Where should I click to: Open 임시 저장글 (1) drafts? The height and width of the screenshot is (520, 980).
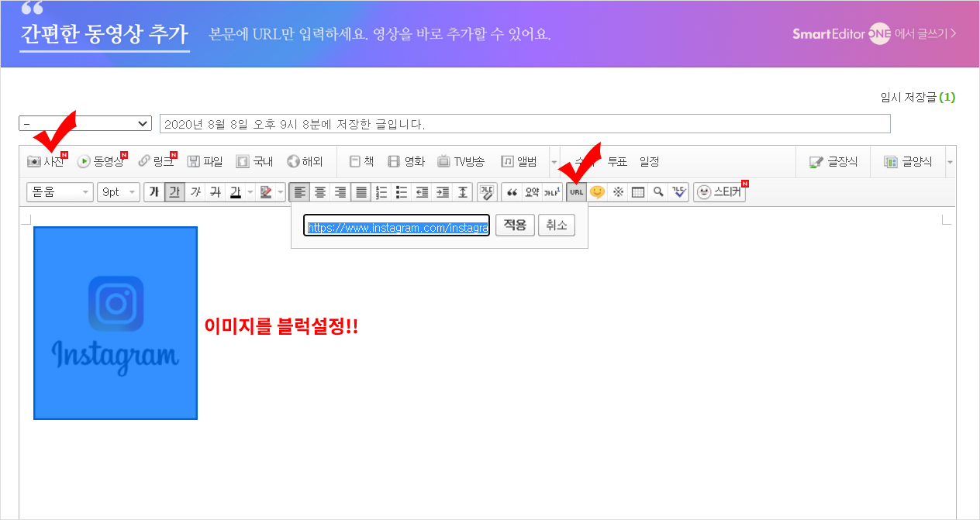click(918, 97)
